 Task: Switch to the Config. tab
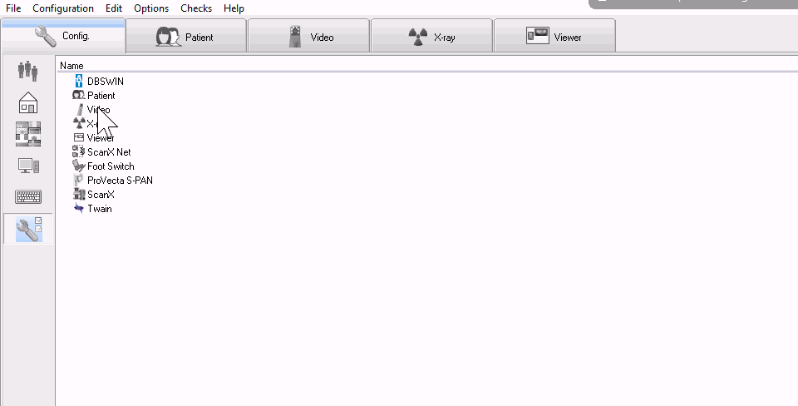coord(64,36)
